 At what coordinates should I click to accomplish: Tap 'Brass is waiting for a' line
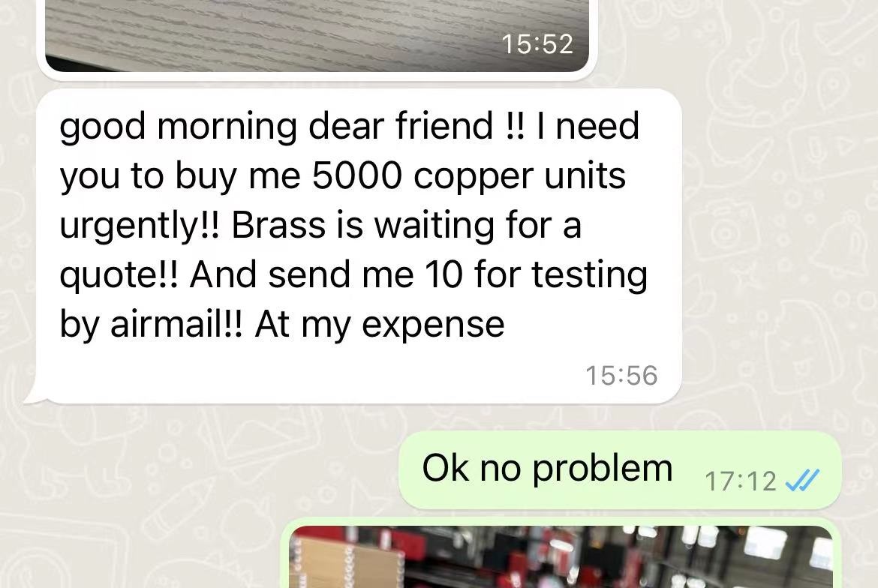(x=407, y=225)
